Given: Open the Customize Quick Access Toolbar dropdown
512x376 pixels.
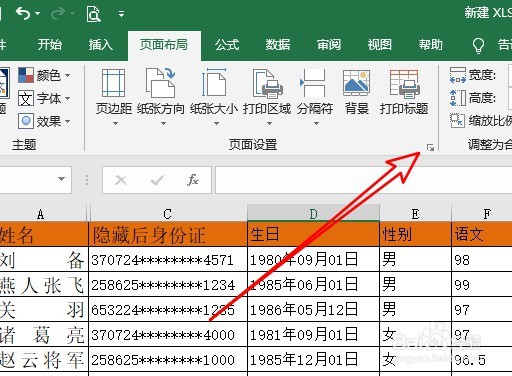Looking at the screenshot, I should [121, 14].
